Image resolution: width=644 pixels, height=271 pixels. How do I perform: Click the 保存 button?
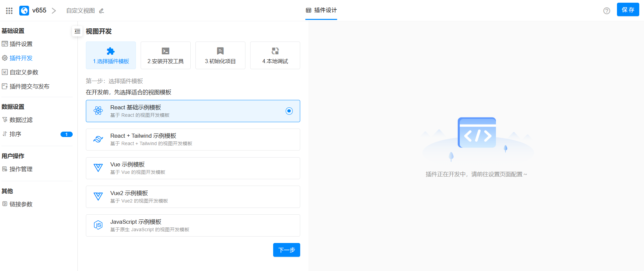(x=628, y=10)
